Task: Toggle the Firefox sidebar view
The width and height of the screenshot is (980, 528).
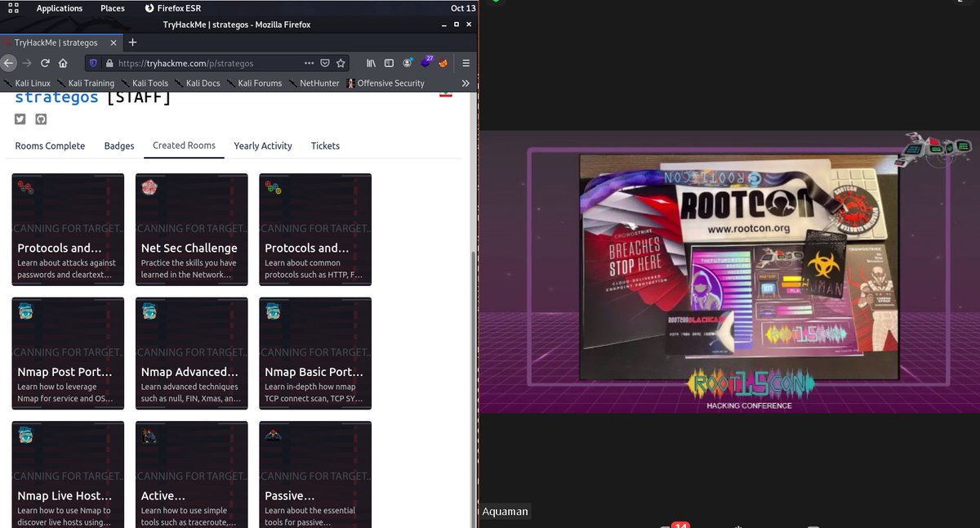Action: [389, 63]
